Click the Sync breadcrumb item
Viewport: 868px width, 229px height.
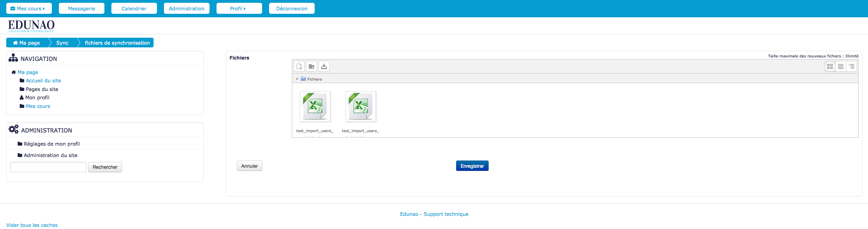(62, 43)
